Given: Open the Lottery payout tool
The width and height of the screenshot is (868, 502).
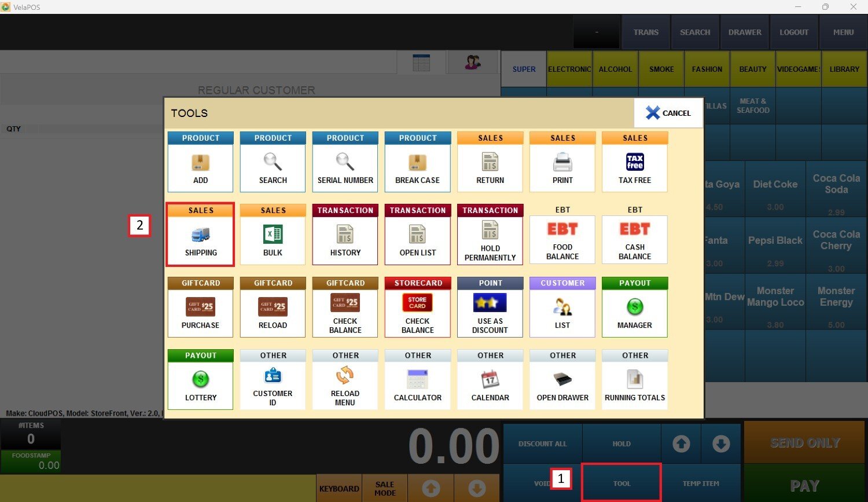Looking at the screenshot, I should tap(200, 380).
